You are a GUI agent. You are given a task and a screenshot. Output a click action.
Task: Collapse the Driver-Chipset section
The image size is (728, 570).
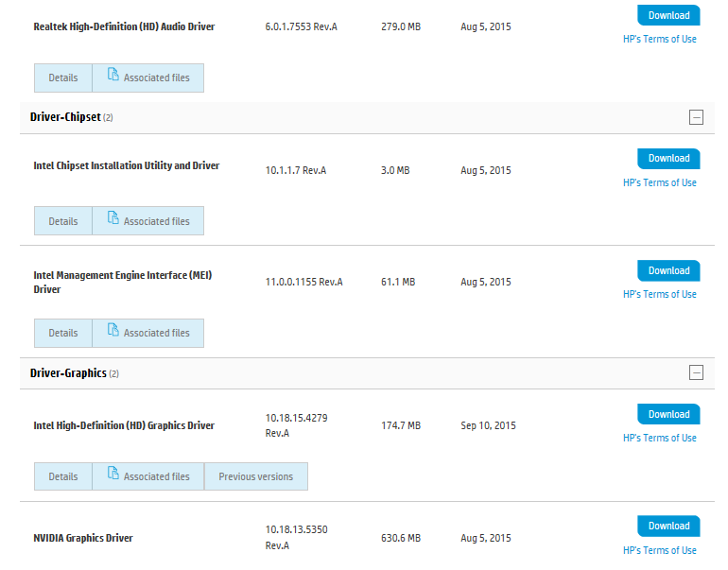(x=696, y=117)
